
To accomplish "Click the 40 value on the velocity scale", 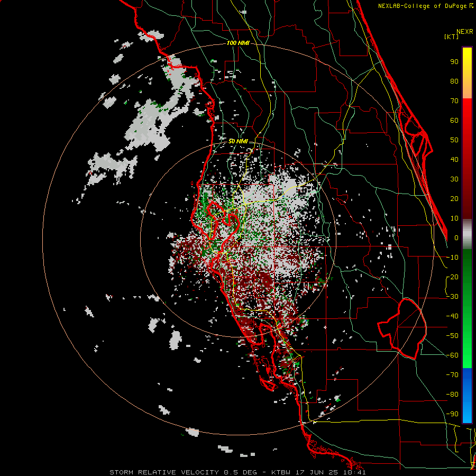I will tap(454, 159).
